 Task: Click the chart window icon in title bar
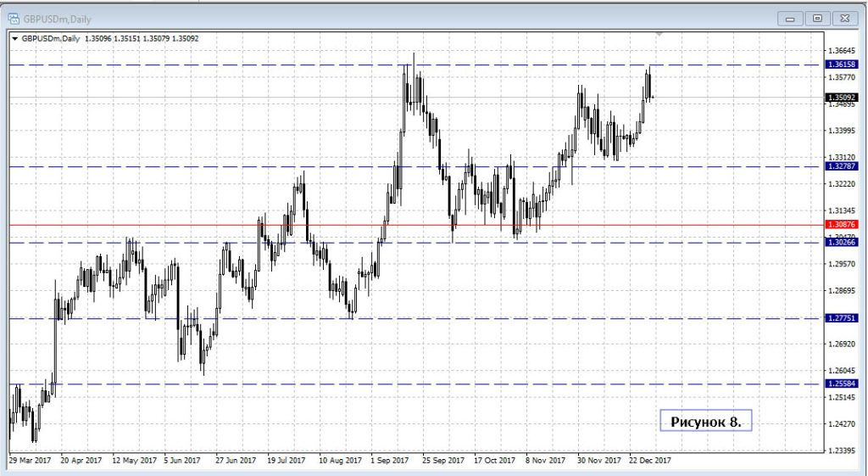[x=14, y=19]
